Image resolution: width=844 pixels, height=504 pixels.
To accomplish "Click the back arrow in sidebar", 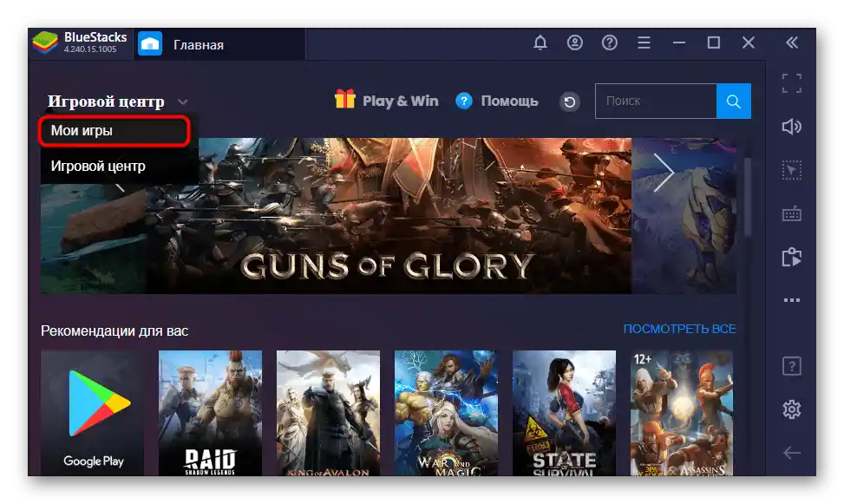I will pyautogui.click(x=792, y=453).
